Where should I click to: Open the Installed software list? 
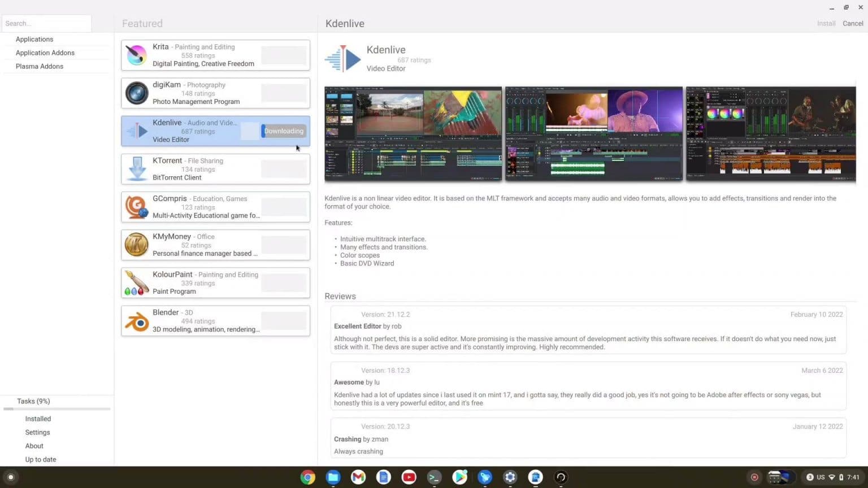pyautogui.click(x=37, y=419)
